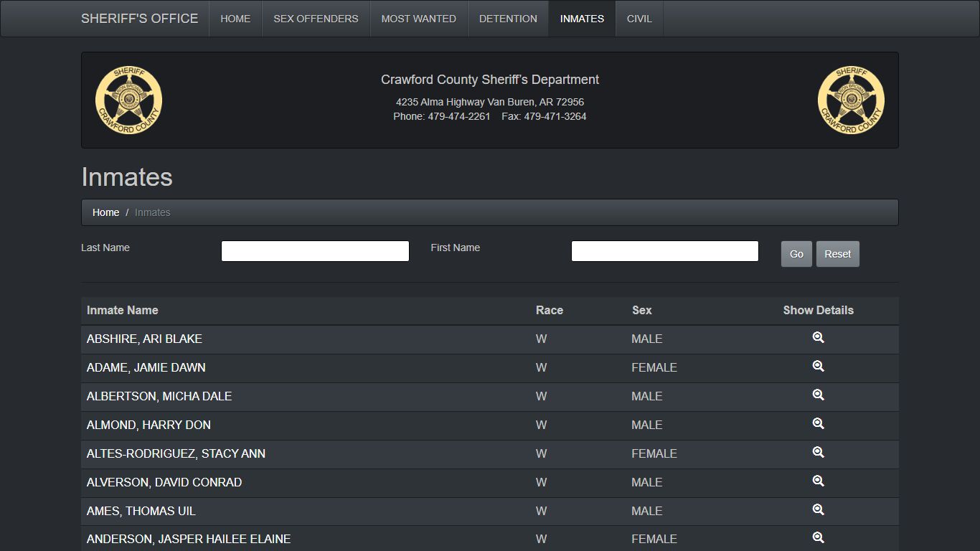
Task: Click race W in ALMOND, HARRY DON row
Action: 542,425
